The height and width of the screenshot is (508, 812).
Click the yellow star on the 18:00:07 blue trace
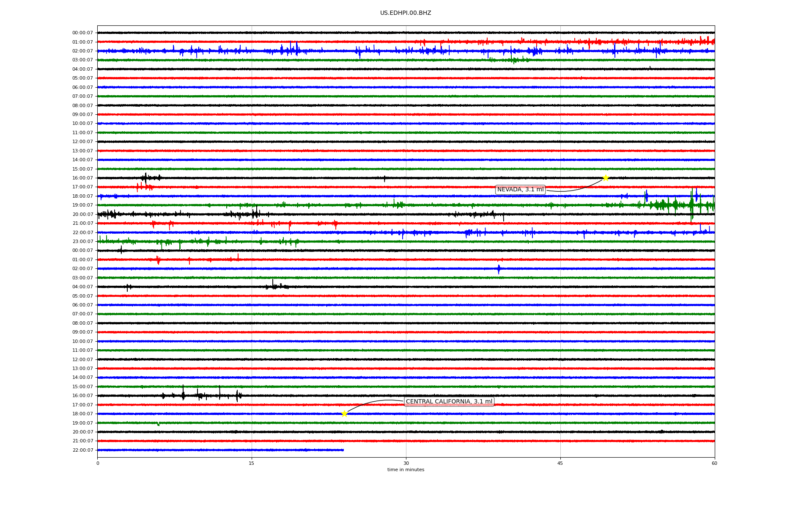click(344, 414)
